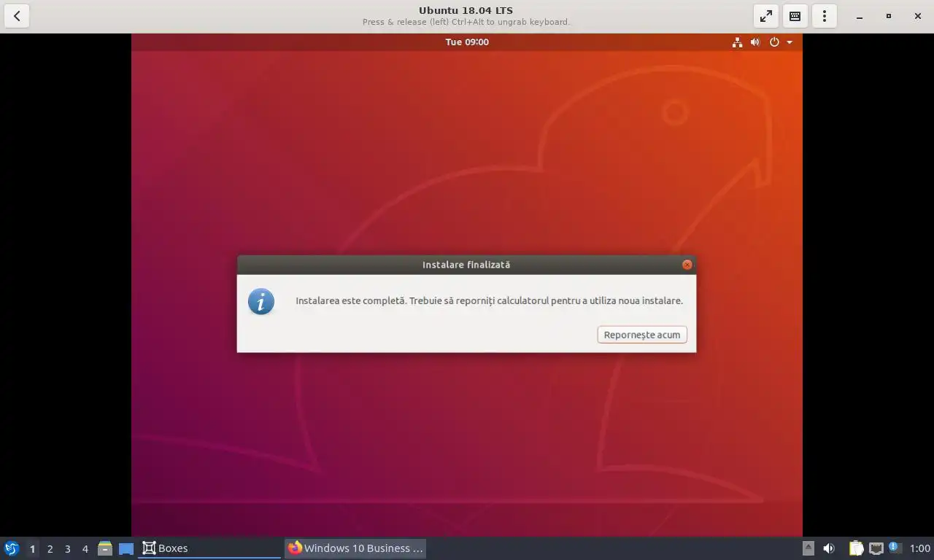The width and height of the screenshot is (934, 560).
Task: Open the keyboard shortcuts sender button
Action: pyautogui.click(x=795, y=16)
